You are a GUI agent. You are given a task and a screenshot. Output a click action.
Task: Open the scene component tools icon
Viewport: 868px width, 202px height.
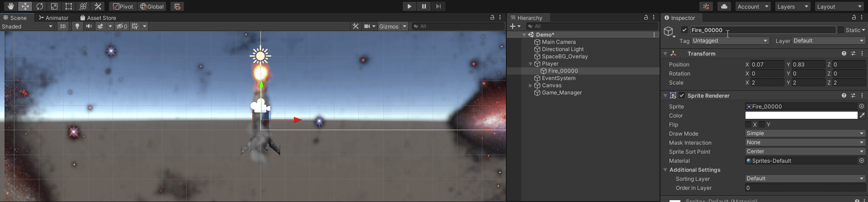point(356,26)
